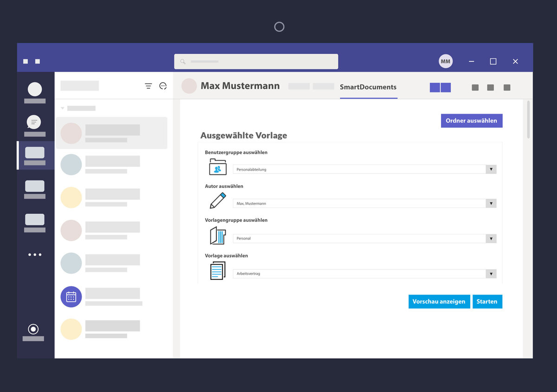Start a new chat with the speech bubble icon

click(163, 86)
